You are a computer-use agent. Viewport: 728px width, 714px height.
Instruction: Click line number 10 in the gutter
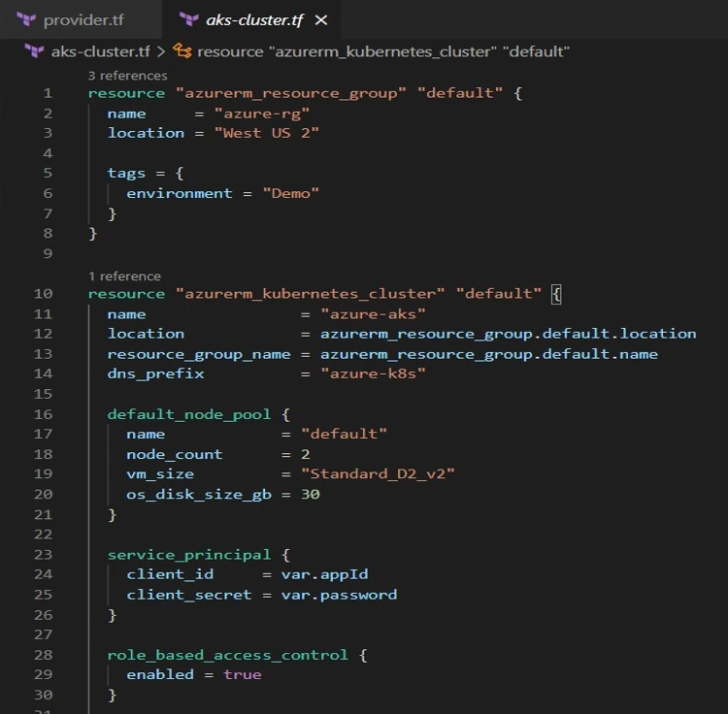click(43, 294)
